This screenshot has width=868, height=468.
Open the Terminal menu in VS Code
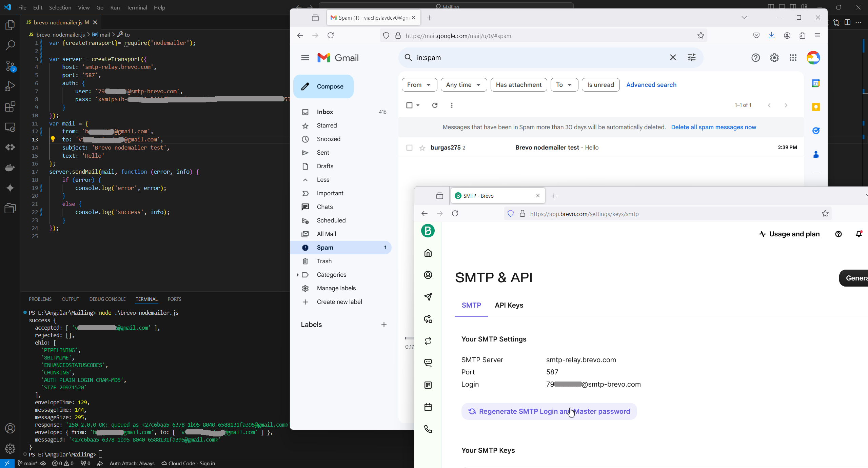(137, 7)
